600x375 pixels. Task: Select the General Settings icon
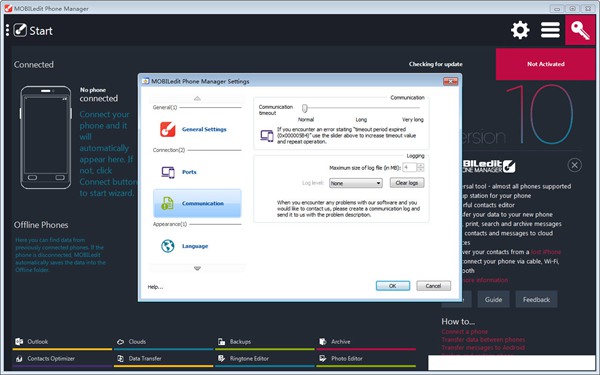[168, 129]
